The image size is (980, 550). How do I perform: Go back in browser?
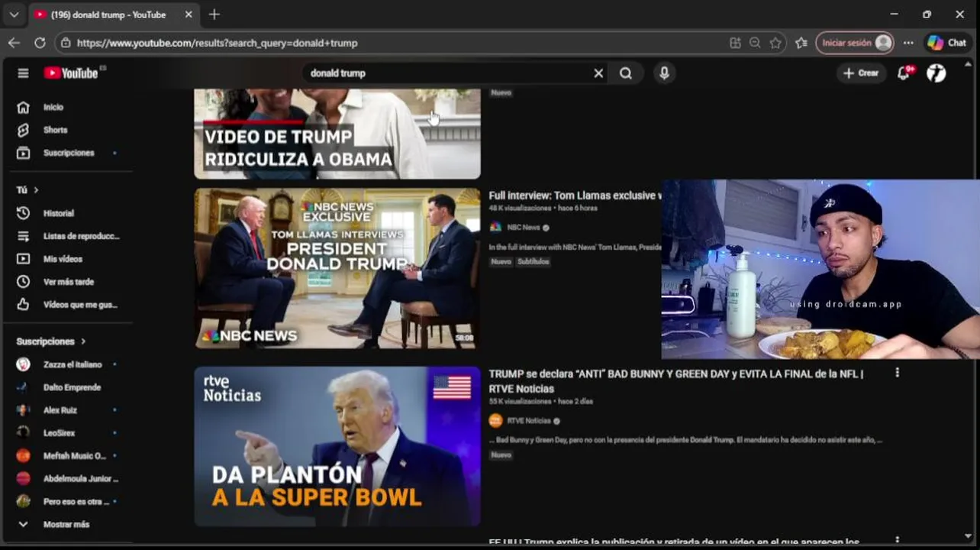14,44
